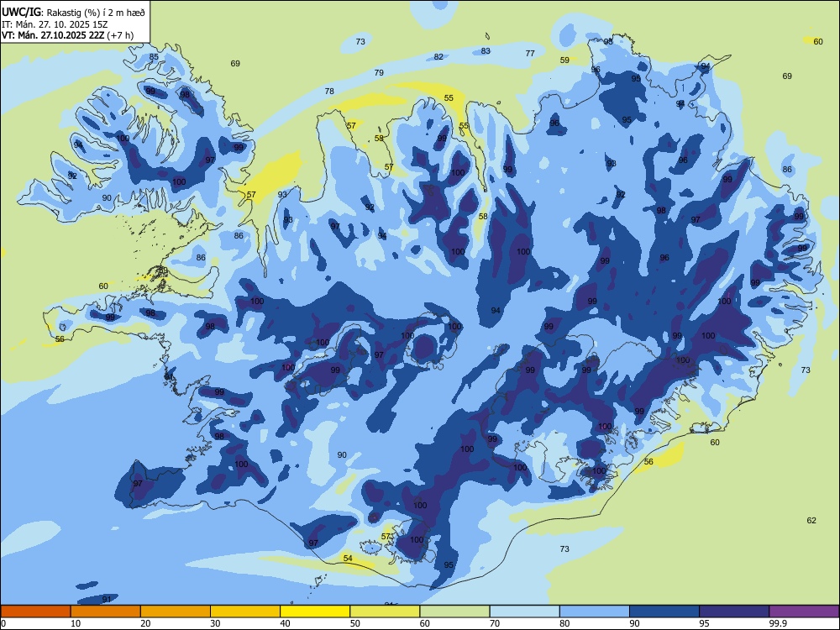Click the '83' value on the map
Image resolution: width=840 pixels, height=630 pixels.
486,51
